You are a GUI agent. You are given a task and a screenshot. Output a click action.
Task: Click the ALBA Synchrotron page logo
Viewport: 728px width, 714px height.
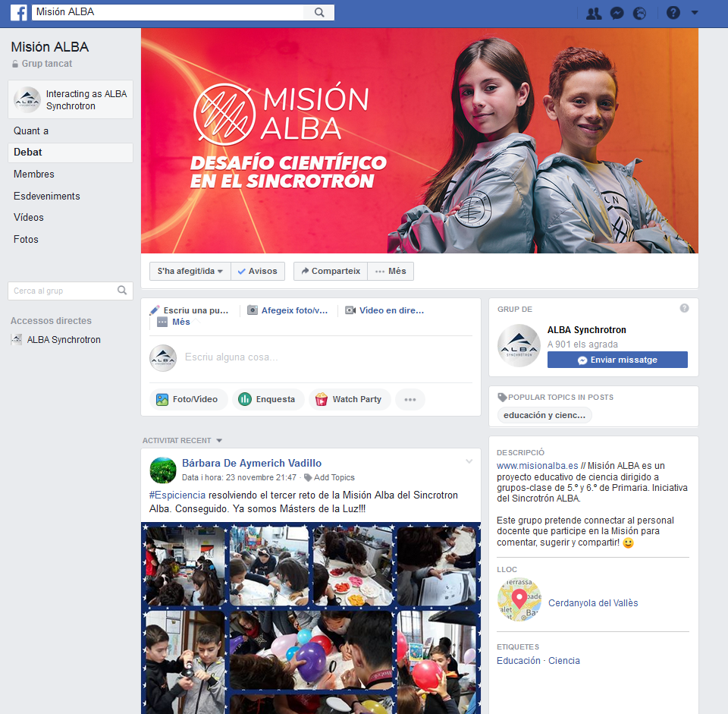point(519,346)
